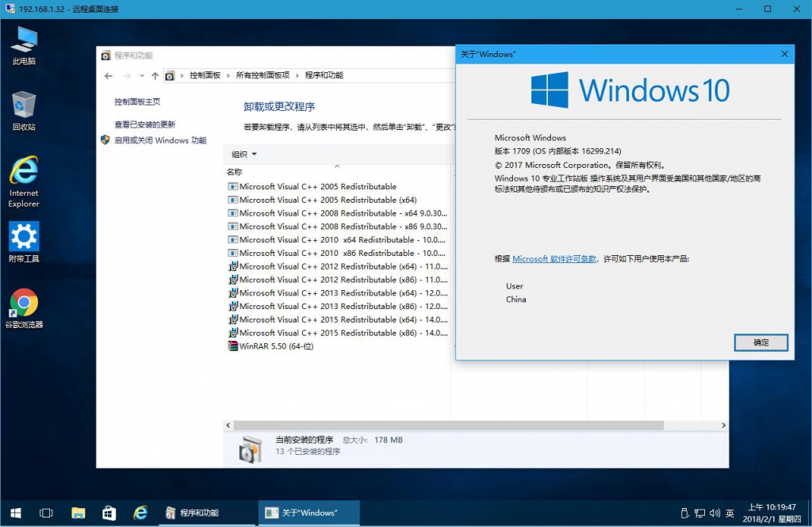Screen dimensions: 812x527
Task: Open the network tray icon
Action: [x=699, y=513]
